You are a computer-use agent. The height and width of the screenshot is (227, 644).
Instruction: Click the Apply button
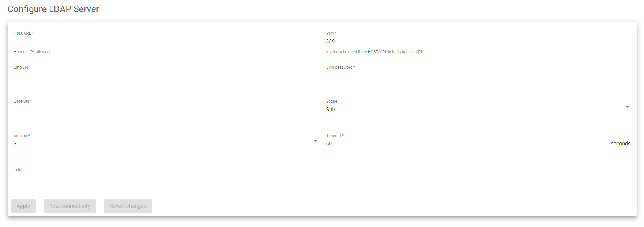[x=23, y=206]
